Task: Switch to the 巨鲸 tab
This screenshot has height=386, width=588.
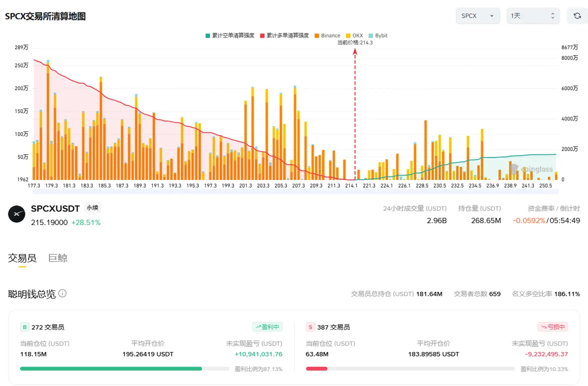Action: 58,258
